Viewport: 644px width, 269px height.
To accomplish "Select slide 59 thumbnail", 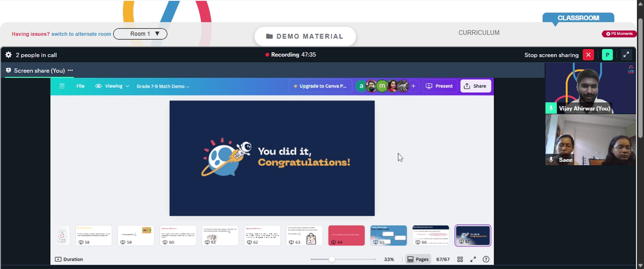I will point(136,235).
